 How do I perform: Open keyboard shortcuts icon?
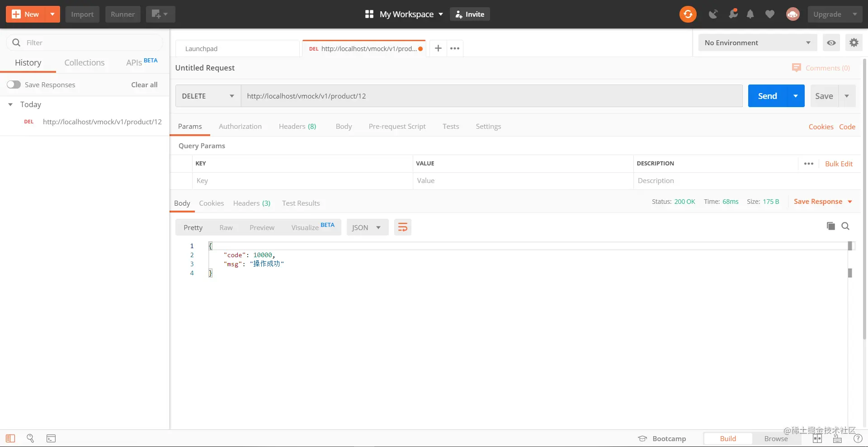[x=837, y=438]
